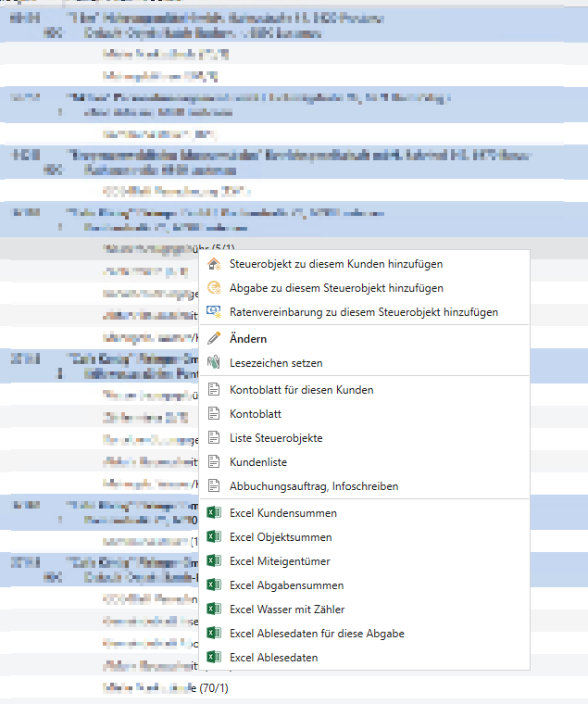Click the Ratenvereinbarung hinzufügen icon
588x704 pixels.
coord(214,312)
